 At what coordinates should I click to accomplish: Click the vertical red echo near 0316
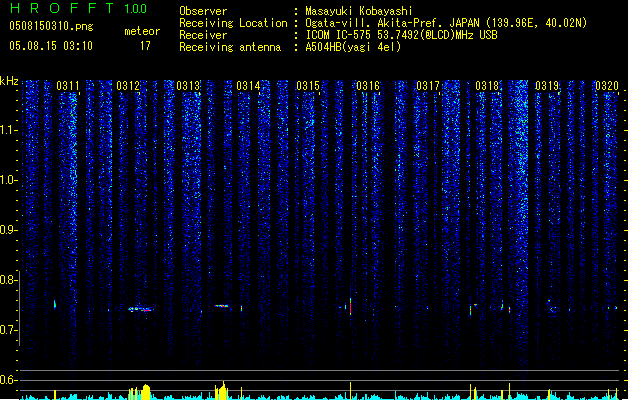(350, 307)
